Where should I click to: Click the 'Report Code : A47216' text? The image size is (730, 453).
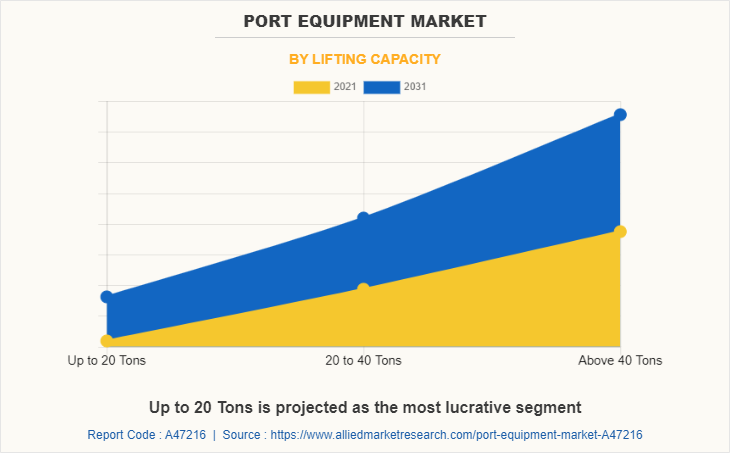tap(147, 435)
